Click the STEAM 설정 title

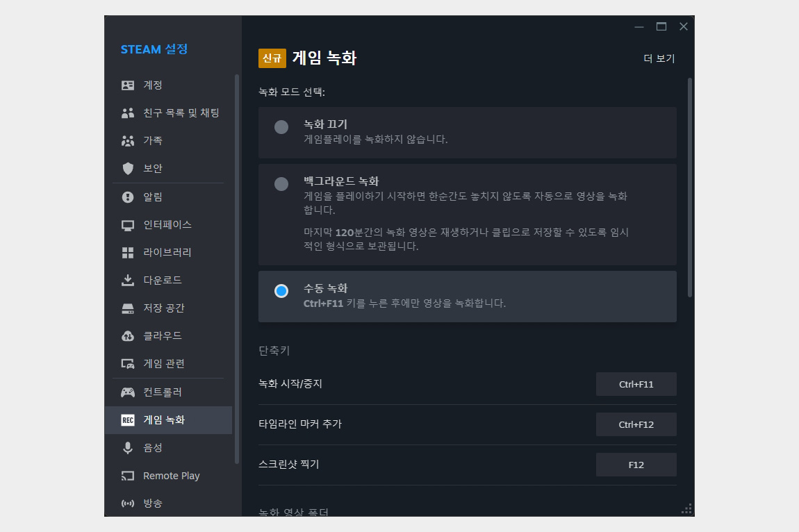click(x=154, y=49)
